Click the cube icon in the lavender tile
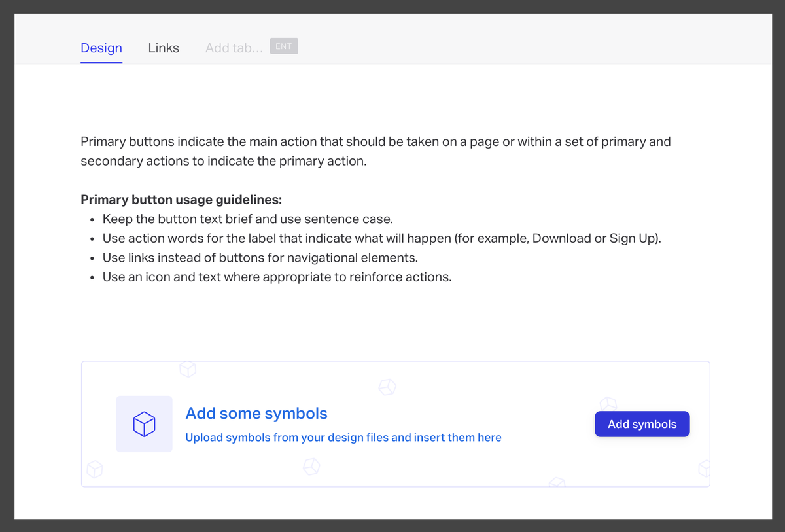Viewport: 785px width, 532px height. pyautogui.click(x=144, y=424)
